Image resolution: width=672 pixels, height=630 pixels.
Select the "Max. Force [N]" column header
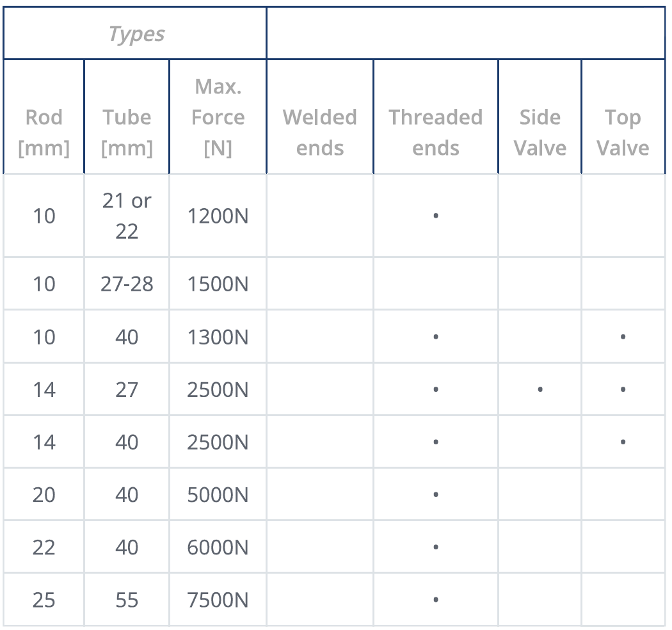point(218,117)
